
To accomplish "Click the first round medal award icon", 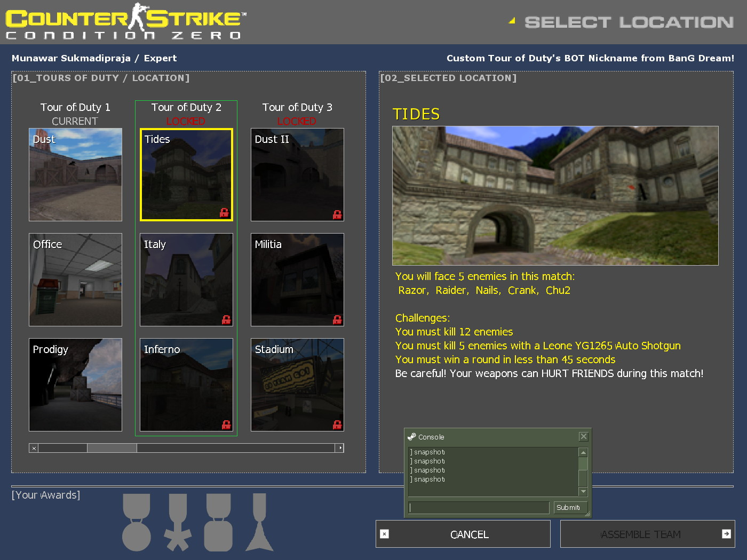I will pos(137,522).
